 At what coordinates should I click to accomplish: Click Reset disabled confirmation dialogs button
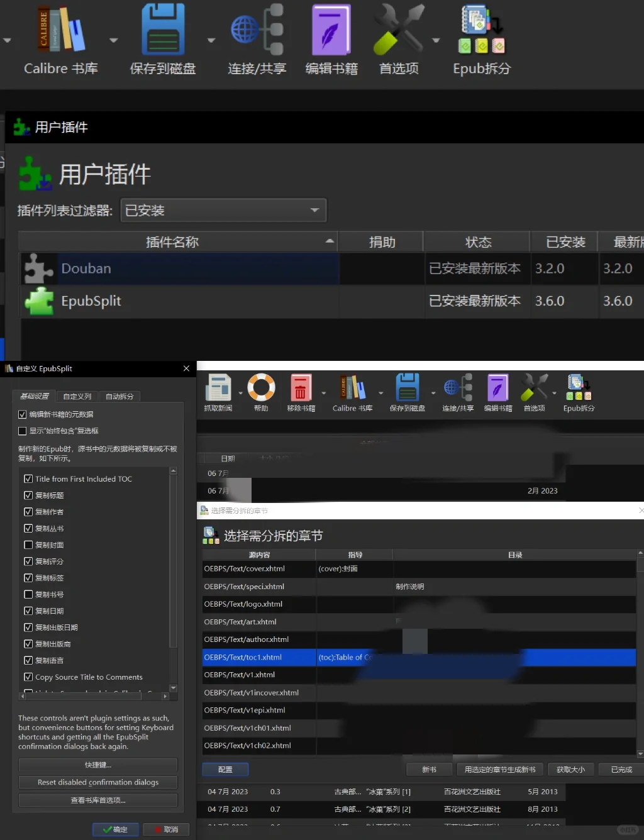[x=98, y=782]
